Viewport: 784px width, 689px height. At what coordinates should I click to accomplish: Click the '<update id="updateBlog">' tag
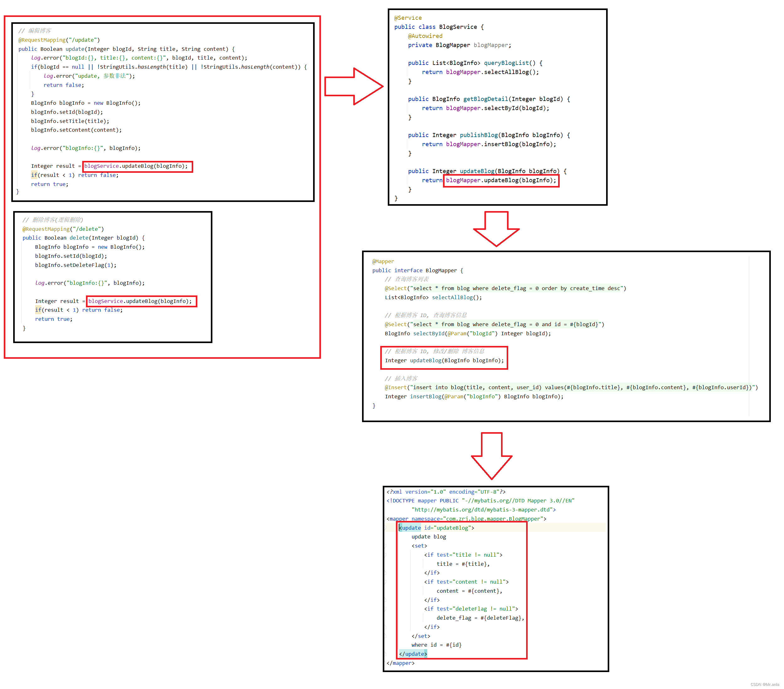coord(437,528)
